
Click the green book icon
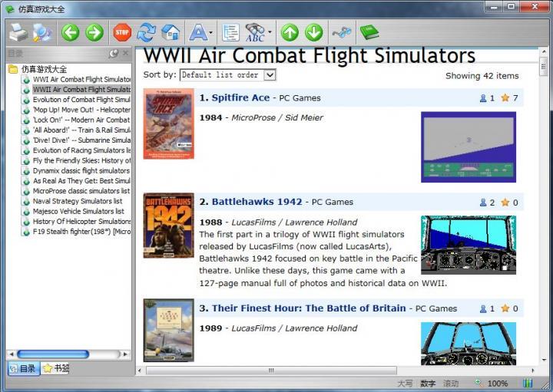pyautogui.click(x=369, y=32)
